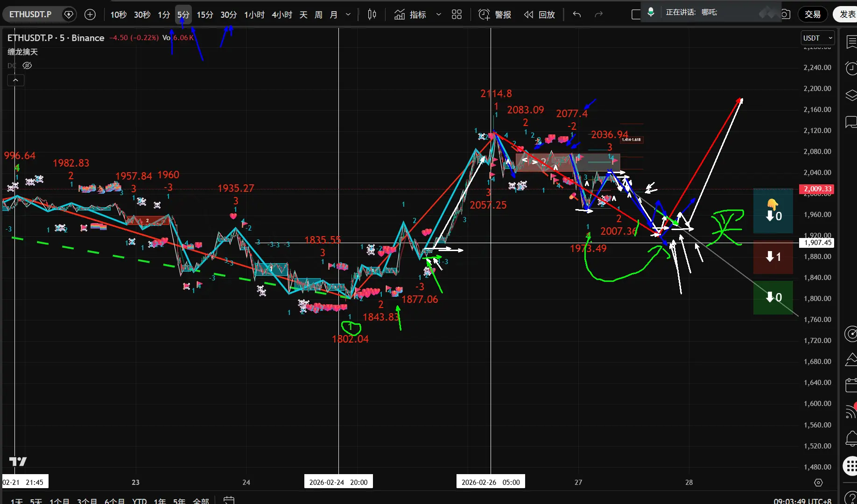Select the 1分 interval
The width and height of the screenshot is (857, 504).
tap(164, 15)
